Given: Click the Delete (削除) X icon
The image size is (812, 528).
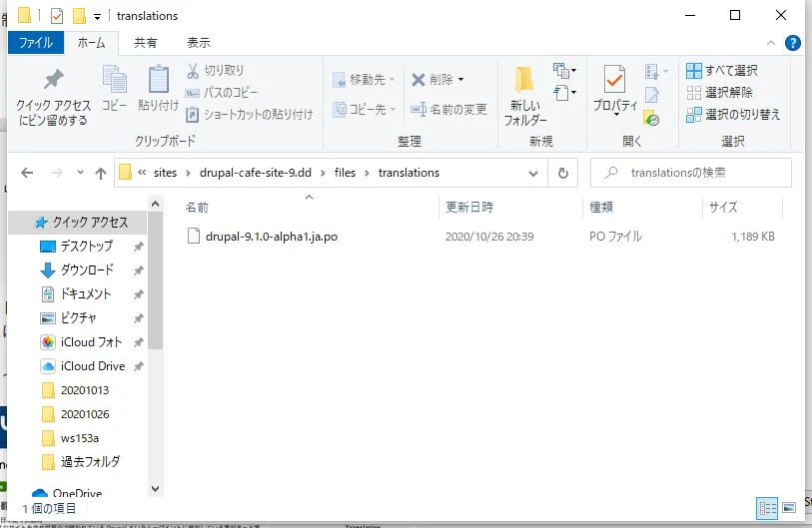Looking at the screenshot, I should pyautogui.click(x=418, y=80).
